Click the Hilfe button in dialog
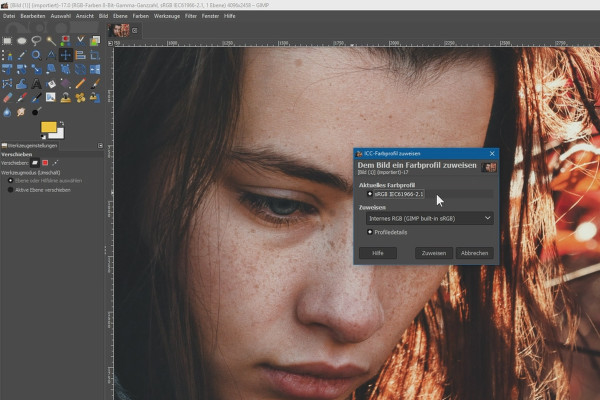Screen dimensions: 600x400 (378, 253)
